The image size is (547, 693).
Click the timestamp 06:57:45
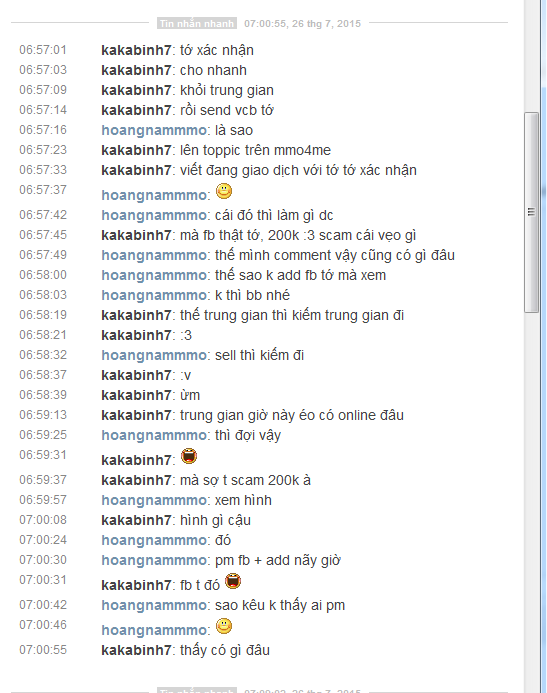43,235
